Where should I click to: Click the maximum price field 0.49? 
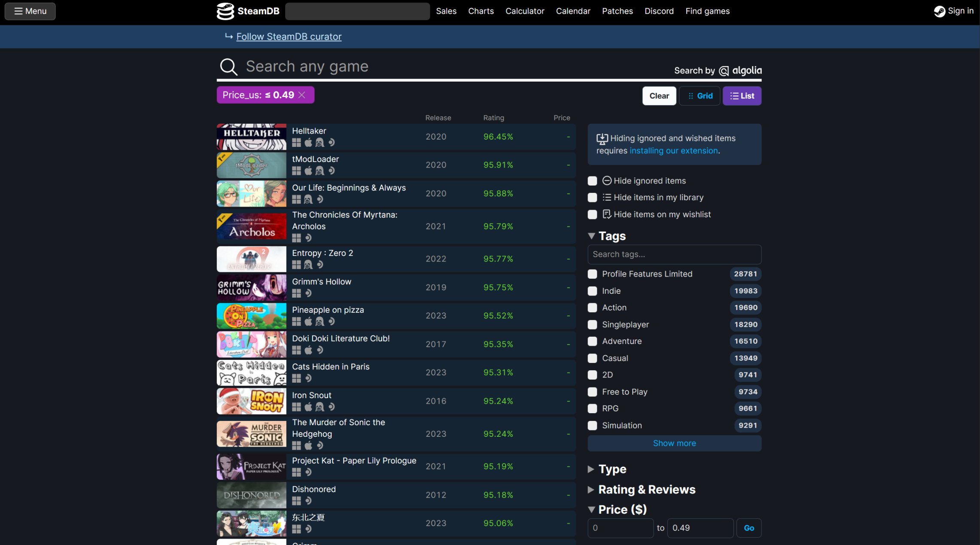[x=700, y=528]
